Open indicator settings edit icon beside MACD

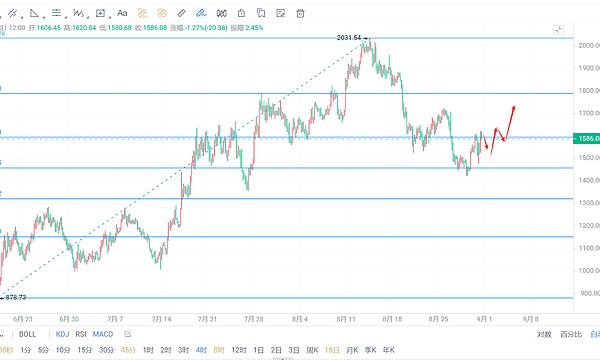127,334
